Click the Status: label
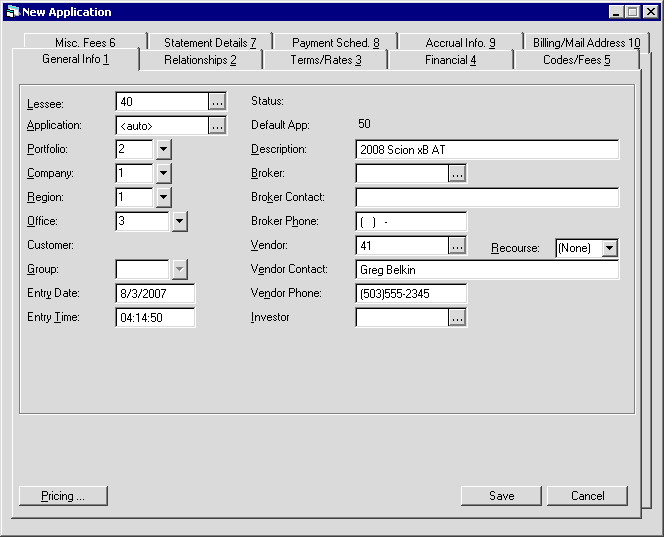This screenshot has width=664, height=537. point(267,101)
